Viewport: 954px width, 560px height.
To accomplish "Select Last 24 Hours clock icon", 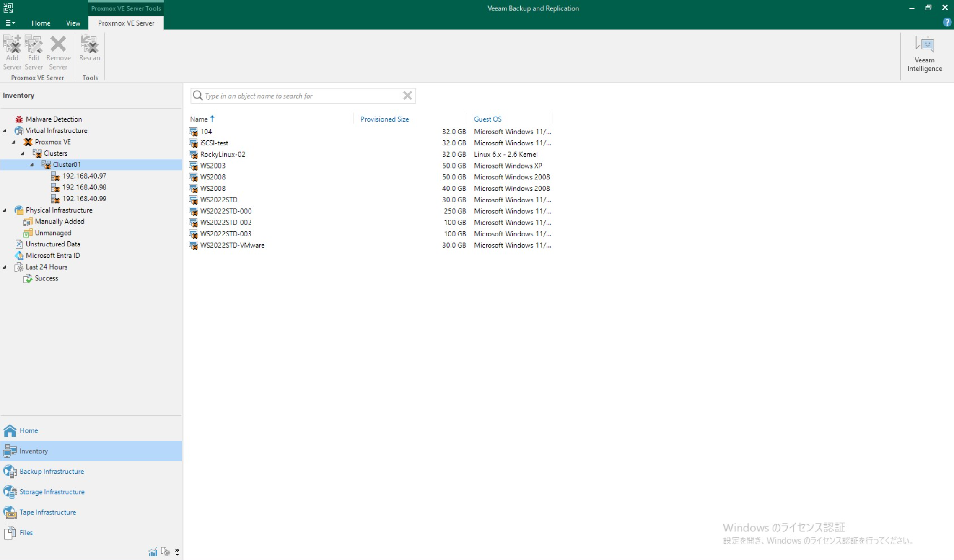I will 19,267.
